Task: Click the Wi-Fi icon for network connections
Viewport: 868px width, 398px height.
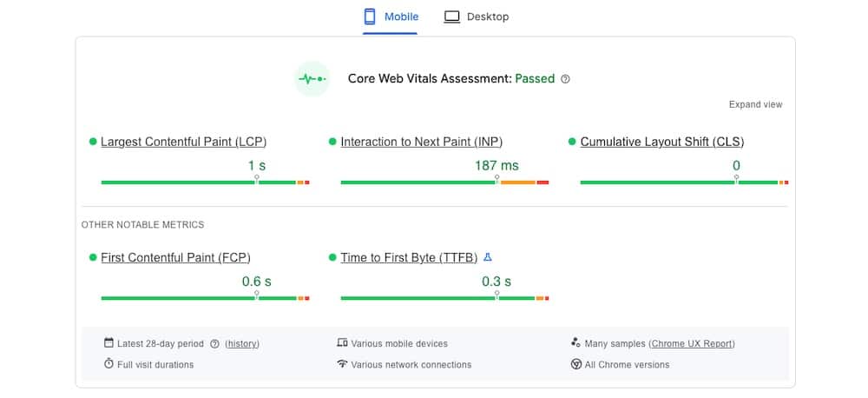Action: click(342, 364)
